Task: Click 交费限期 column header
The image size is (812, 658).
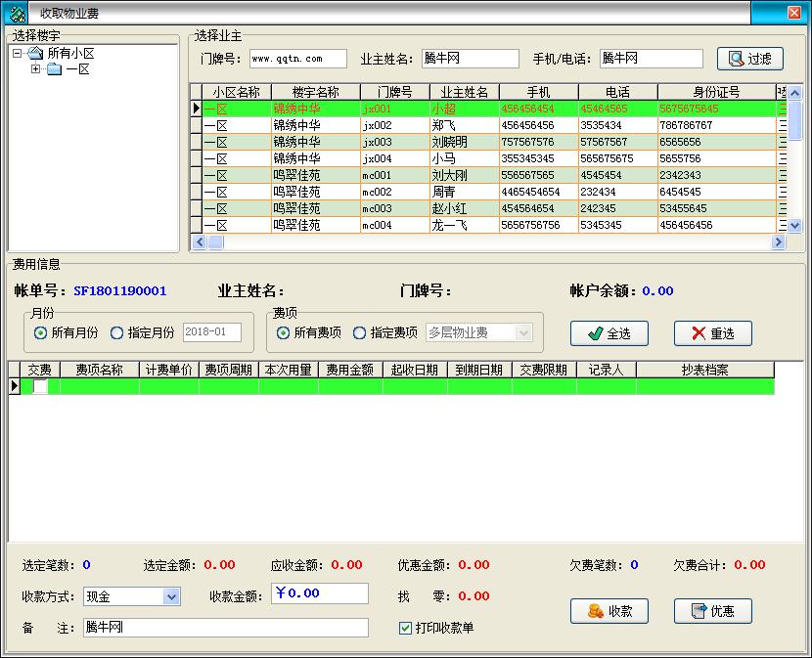Action: click(544, 370)
